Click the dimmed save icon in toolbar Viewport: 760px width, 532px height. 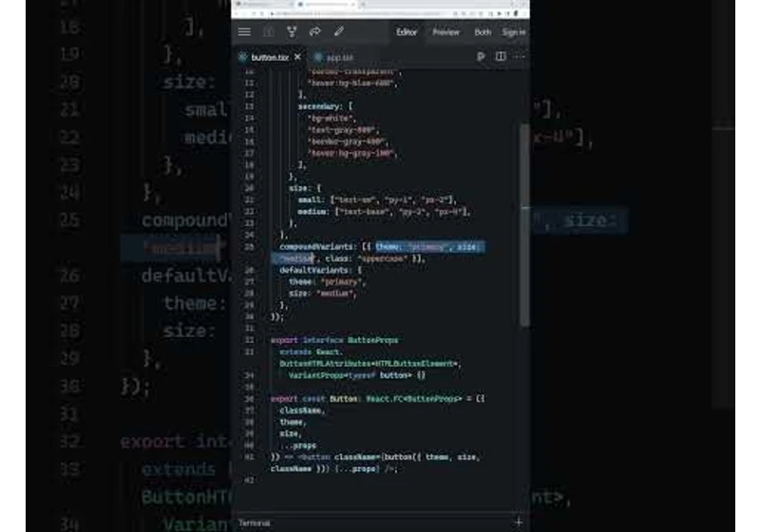point(268,32)
